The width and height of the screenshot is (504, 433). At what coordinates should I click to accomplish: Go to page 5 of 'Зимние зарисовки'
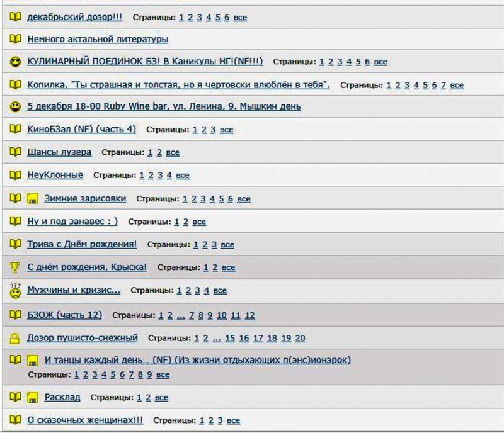[221, 199]
